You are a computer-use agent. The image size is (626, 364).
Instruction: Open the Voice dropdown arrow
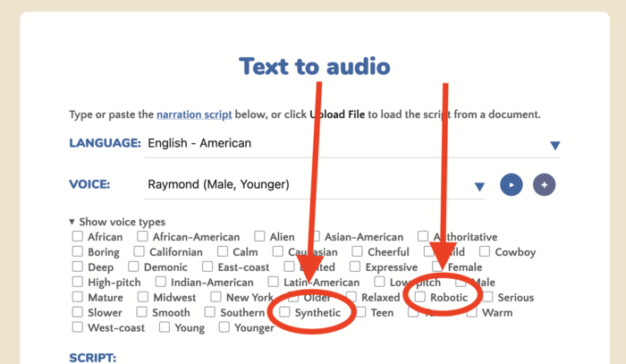479,187
